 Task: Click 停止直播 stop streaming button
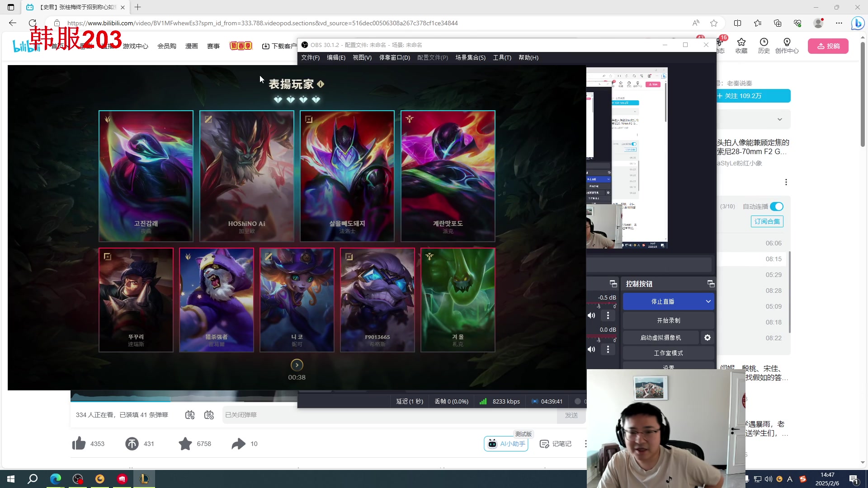coord(663,301)
